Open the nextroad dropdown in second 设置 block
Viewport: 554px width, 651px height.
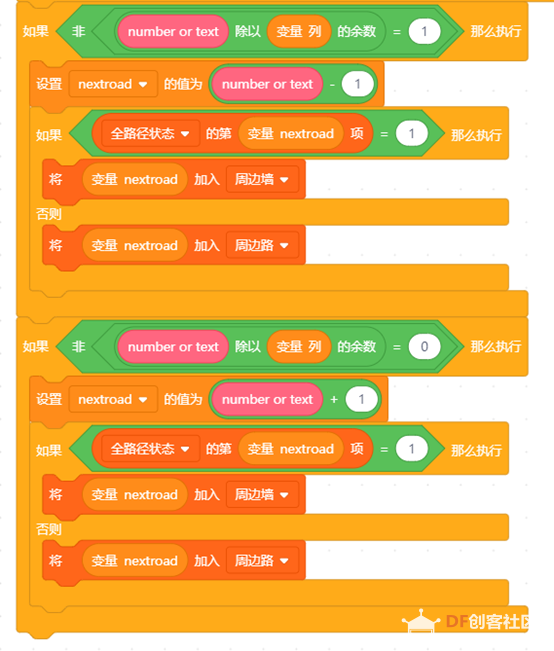click(113, 399)
